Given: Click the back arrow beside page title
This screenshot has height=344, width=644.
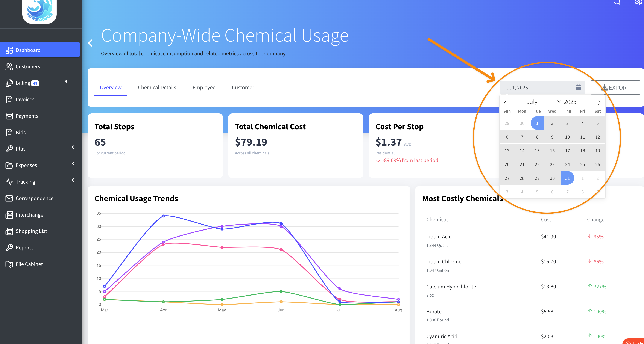Looking at the screenshot, I should (91, 43).
